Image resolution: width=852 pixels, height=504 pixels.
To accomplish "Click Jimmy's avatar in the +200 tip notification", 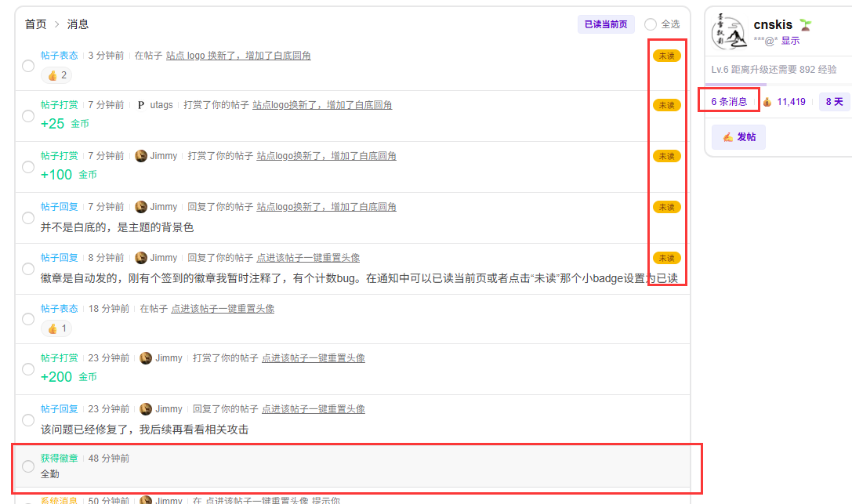I will tap(146, 358).
